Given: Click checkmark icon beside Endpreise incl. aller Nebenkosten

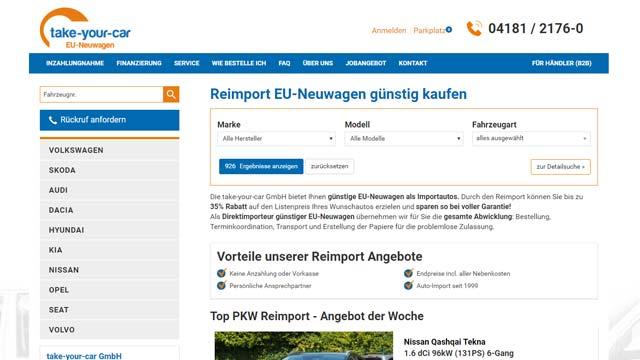Looking at the screenshot, I should pyautogui.click(x=409, y=273).
